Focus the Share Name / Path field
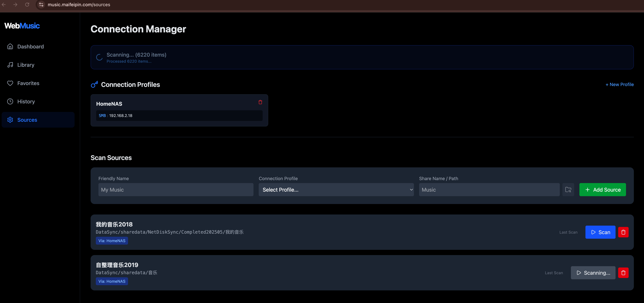This screenshot has height=303, width=644. [489, 190]
